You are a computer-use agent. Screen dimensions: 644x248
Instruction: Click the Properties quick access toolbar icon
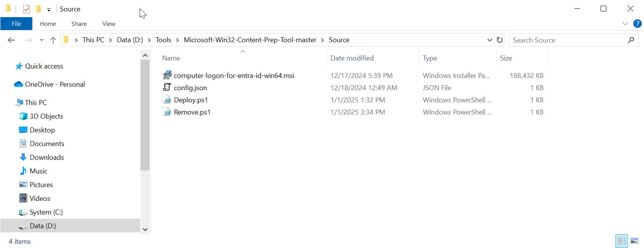pos(26,9)
